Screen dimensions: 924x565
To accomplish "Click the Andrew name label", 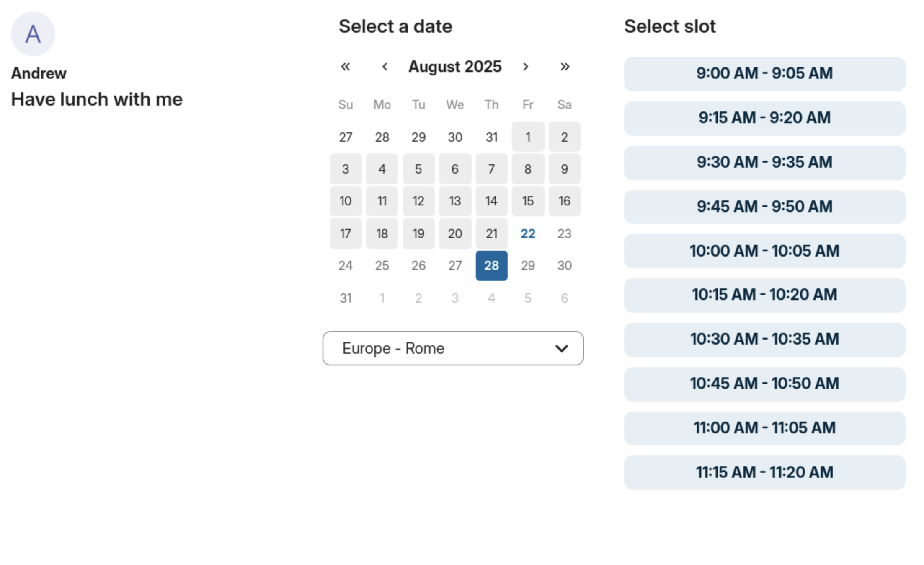I will point(39,72).
